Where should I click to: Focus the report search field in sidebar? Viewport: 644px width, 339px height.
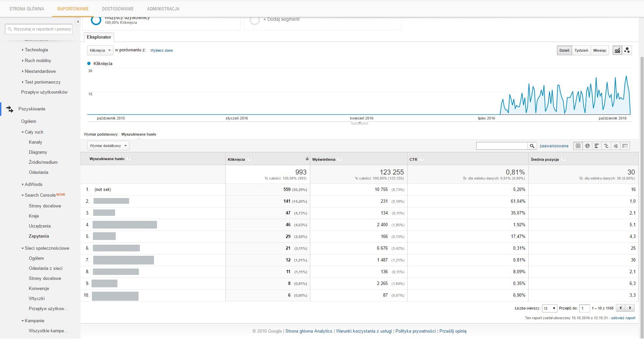pos(39,29)
